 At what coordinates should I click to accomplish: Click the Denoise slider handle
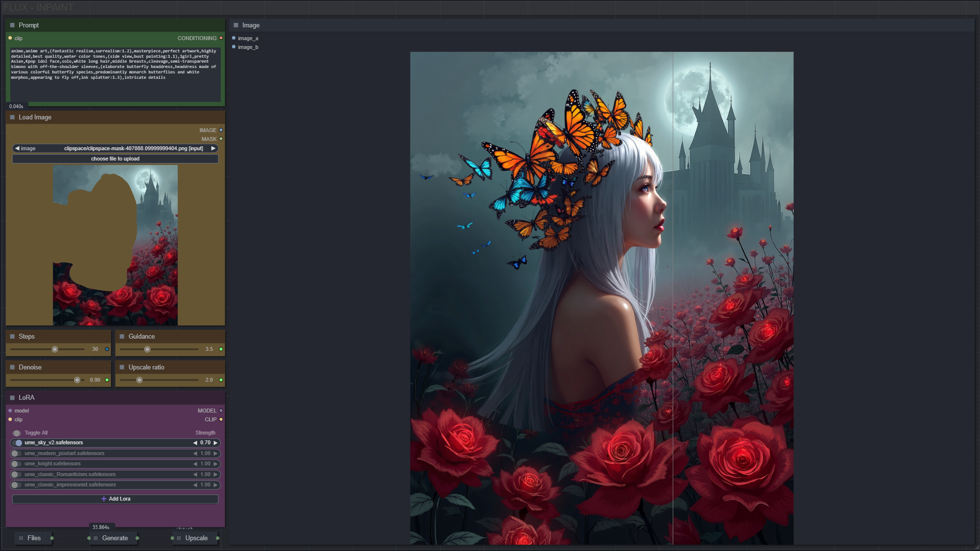click(77, 380)
